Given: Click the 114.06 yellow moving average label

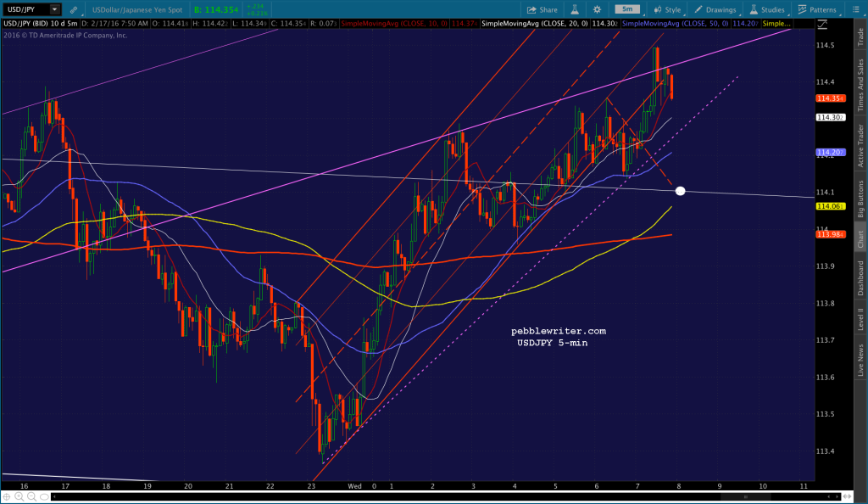Looking at the screenshot, I should 831,206.
